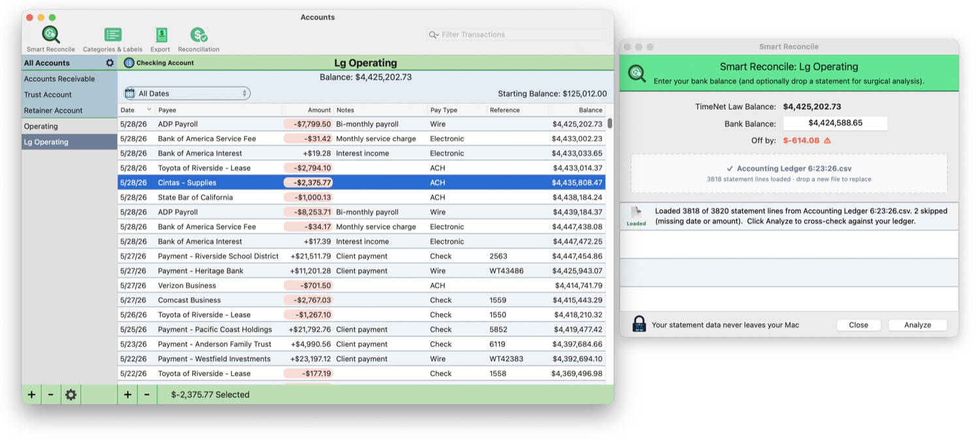Click the transactions list scrollbar
Image resolution: width=980 pixels, height=440 pixels.
(x=610, y=123)
